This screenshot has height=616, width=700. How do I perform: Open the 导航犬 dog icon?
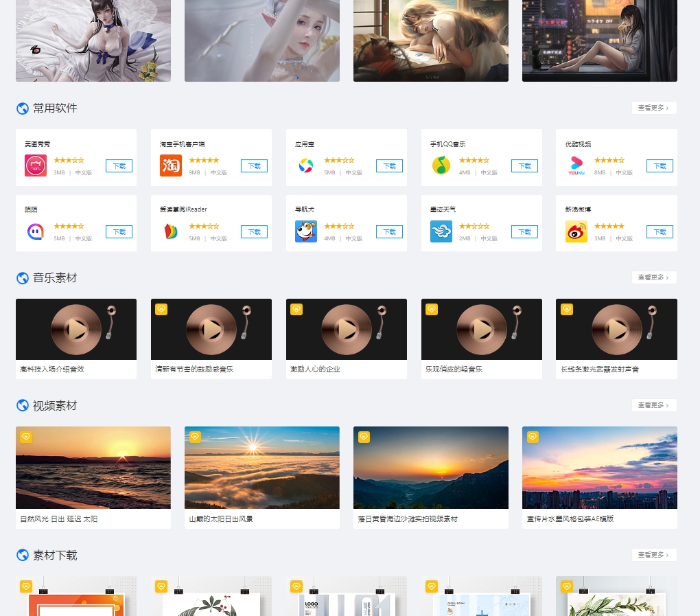pyautogui.click(x=306, y=231)
